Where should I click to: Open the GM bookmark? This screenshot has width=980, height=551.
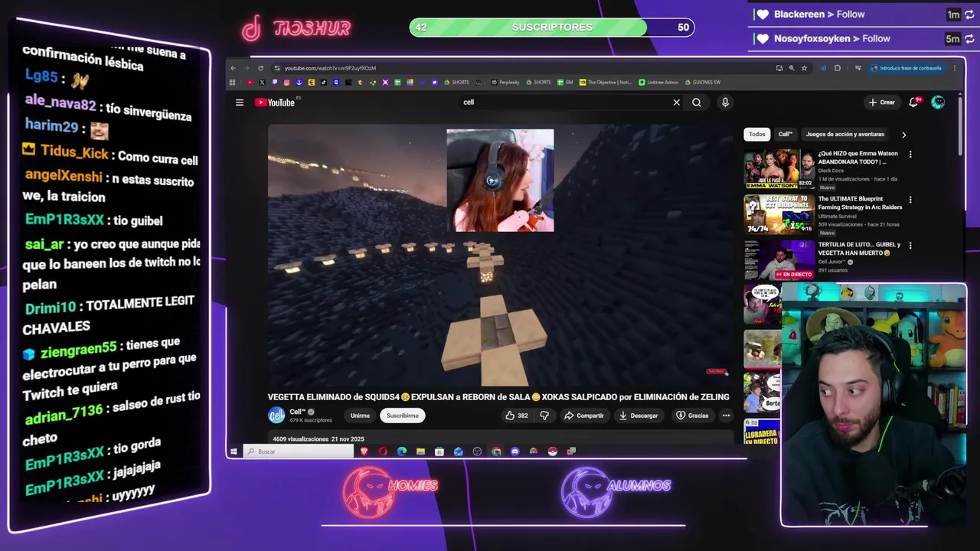tap(565, 82)
